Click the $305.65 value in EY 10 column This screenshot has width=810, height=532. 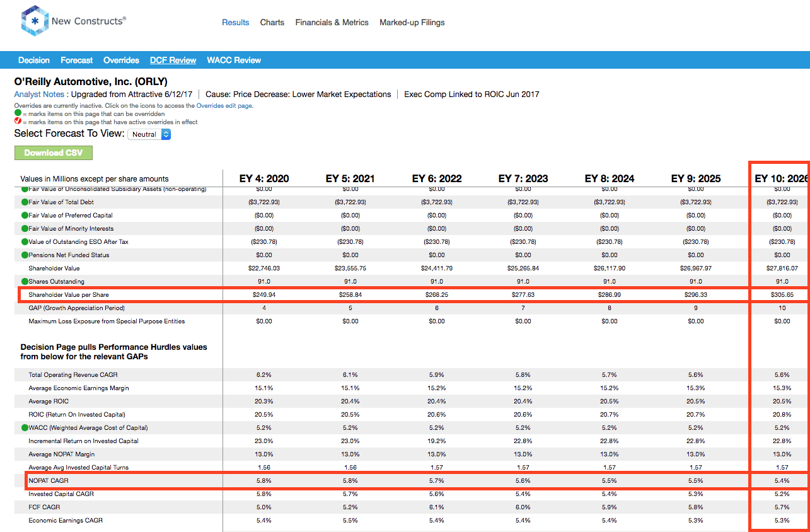(782, 294)
